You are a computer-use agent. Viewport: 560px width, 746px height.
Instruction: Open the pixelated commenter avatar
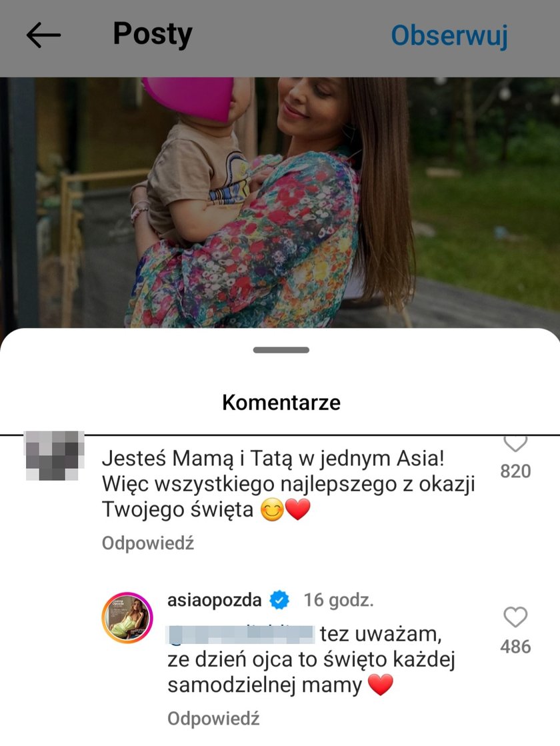[x=54, y=455]
